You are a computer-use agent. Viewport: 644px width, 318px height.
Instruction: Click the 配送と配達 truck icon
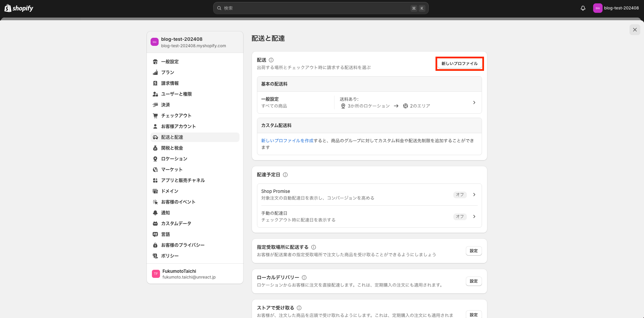point(155,137)
